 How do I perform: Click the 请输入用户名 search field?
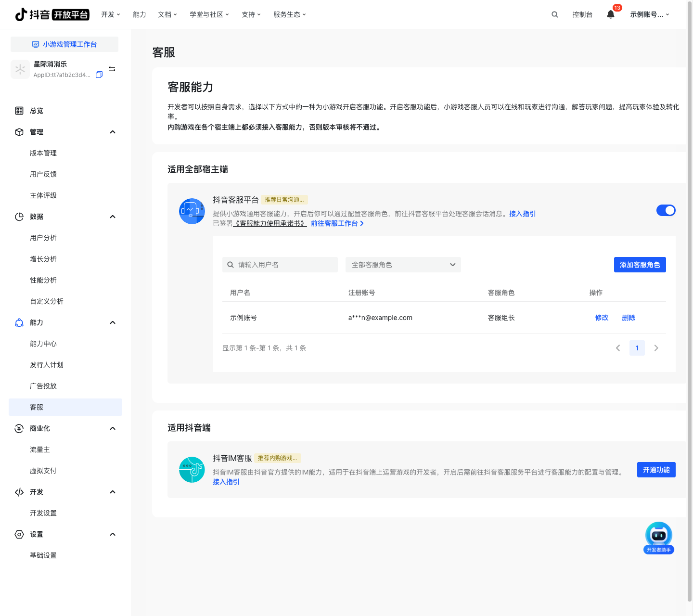(280, 265)
